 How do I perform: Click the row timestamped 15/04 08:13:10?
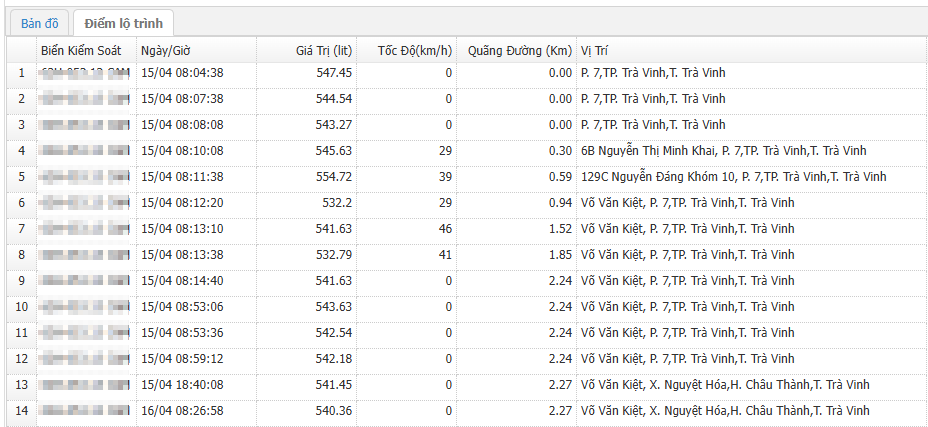point(182,229)
